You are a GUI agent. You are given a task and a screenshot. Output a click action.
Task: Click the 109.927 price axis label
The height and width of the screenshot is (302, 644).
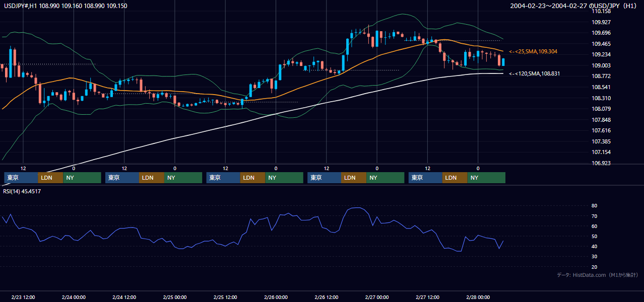(x=601, y=22)
